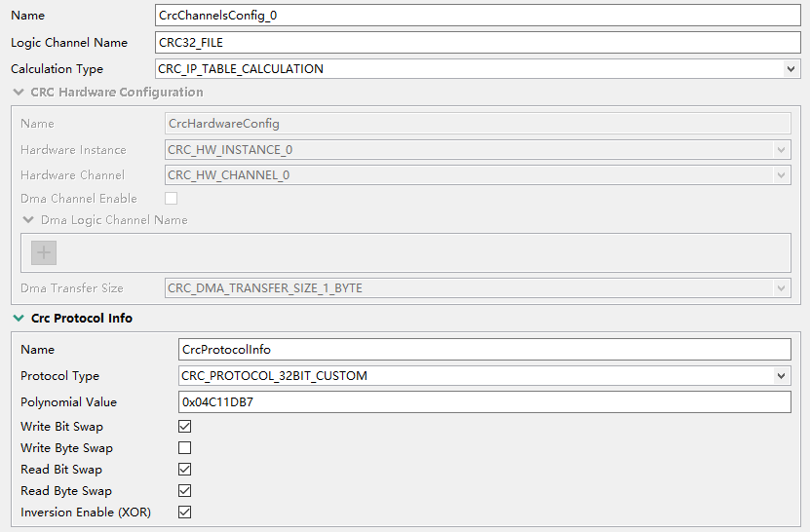Image resolution: width=810 pixels, height=532 pixels.
Task: Open the Hardware Instance dropdown
Action: [781, 150]
